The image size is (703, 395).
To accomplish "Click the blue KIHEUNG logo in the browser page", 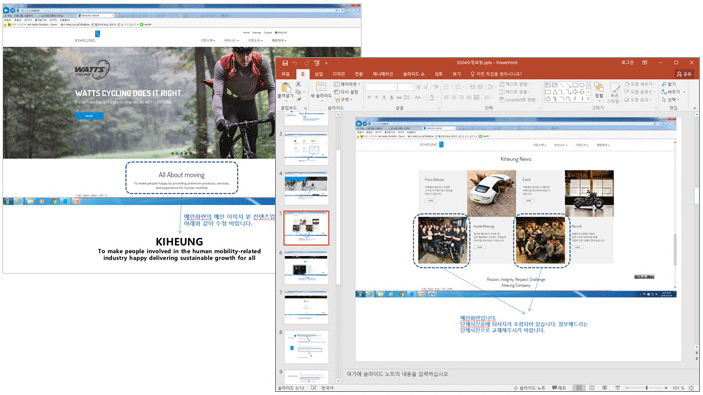I will point(97,34).
